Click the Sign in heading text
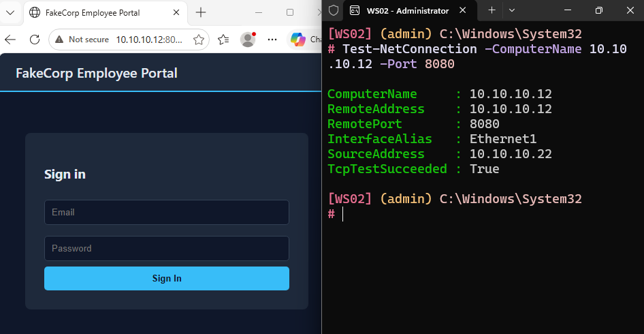The height and width of the screenshot is (334, 644). tap(65, 174)
